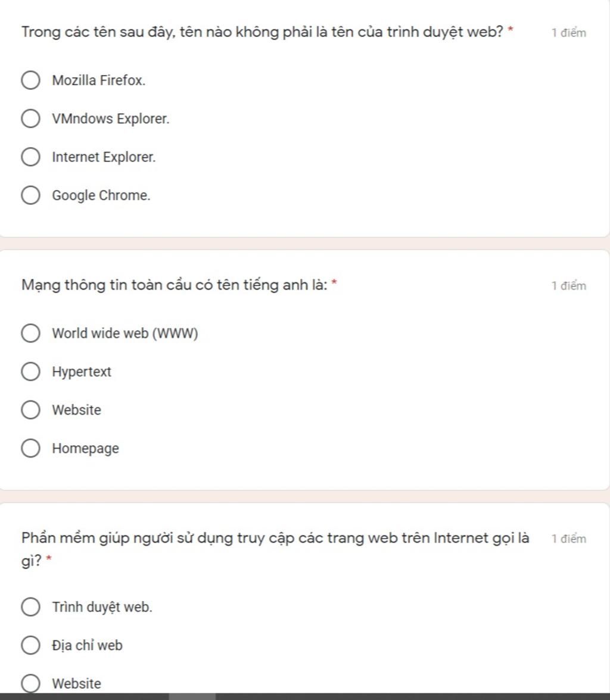Screen dimensions: 610x700
Task: Pick Website in the second question
Action: coord(31,410)
